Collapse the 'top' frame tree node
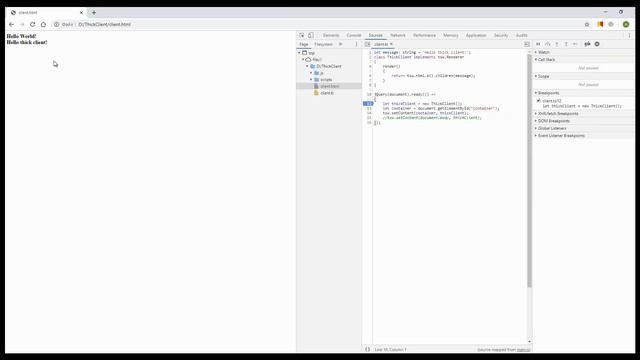The width and height of the screenshot is (640, 360). click(x=299, y=53)
